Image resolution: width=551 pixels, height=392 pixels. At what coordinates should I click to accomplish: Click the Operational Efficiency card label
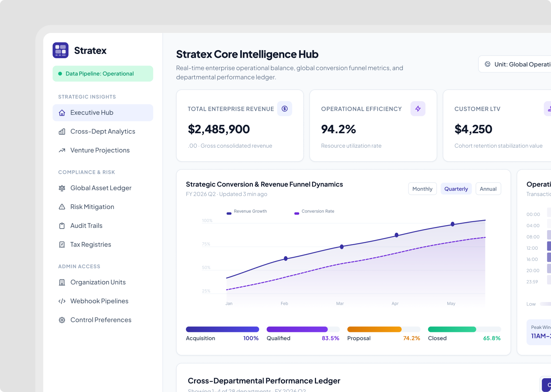[362, 109]
